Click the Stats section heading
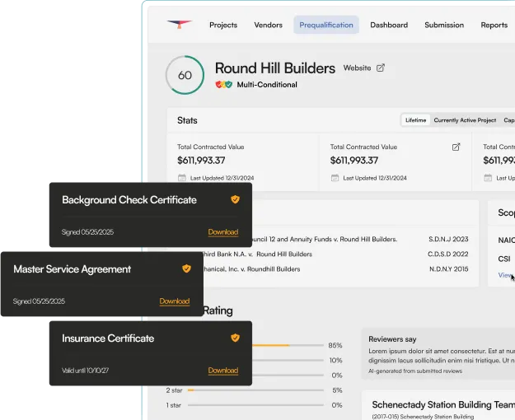515x420 pixels. click(187, 120)
